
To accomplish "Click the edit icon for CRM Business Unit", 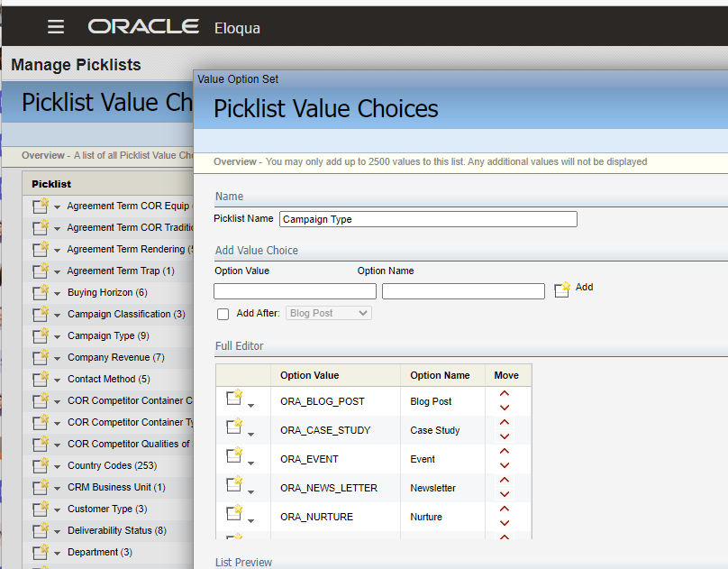I will click(41, 487).
